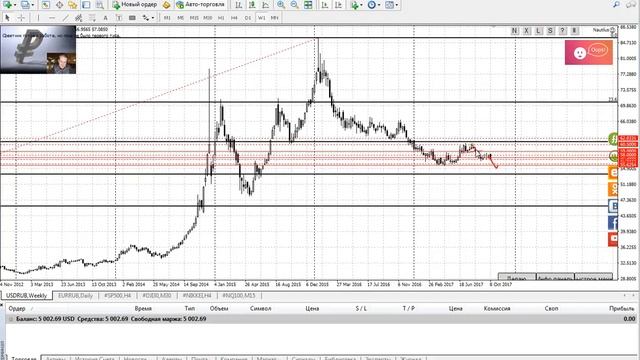Switch chart to line chart type

[x=266, y=5]
